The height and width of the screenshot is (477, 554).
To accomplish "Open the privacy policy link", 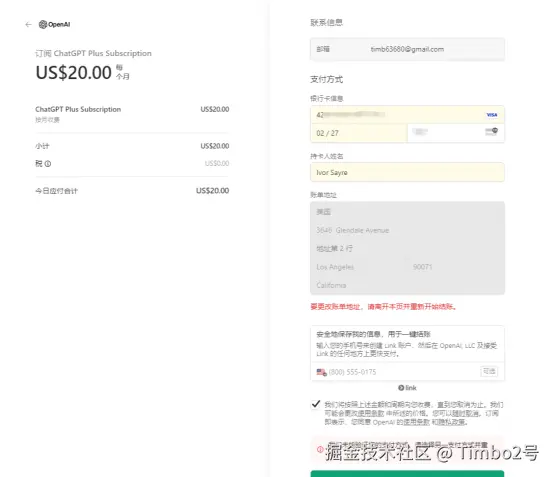I will [452, 422].
